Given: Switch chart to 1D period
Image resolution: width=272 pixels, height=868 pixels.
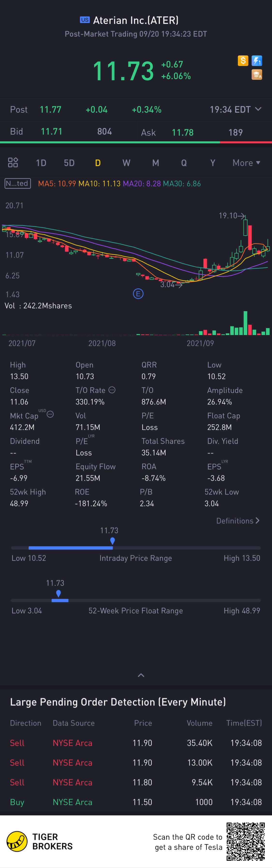Looking at the screenshot, I should [x=41, y=163].
